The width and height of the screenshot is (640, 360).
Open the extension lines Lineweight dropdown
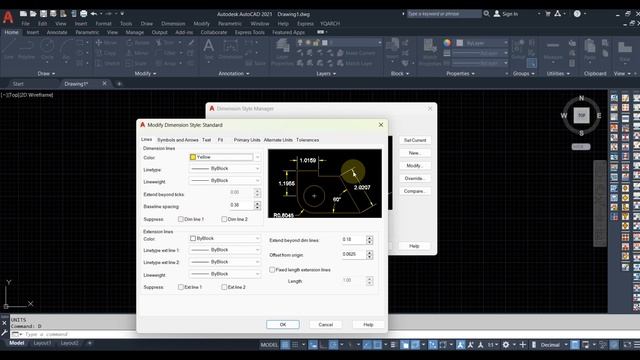pyautogui.click(x=224, y=274)
